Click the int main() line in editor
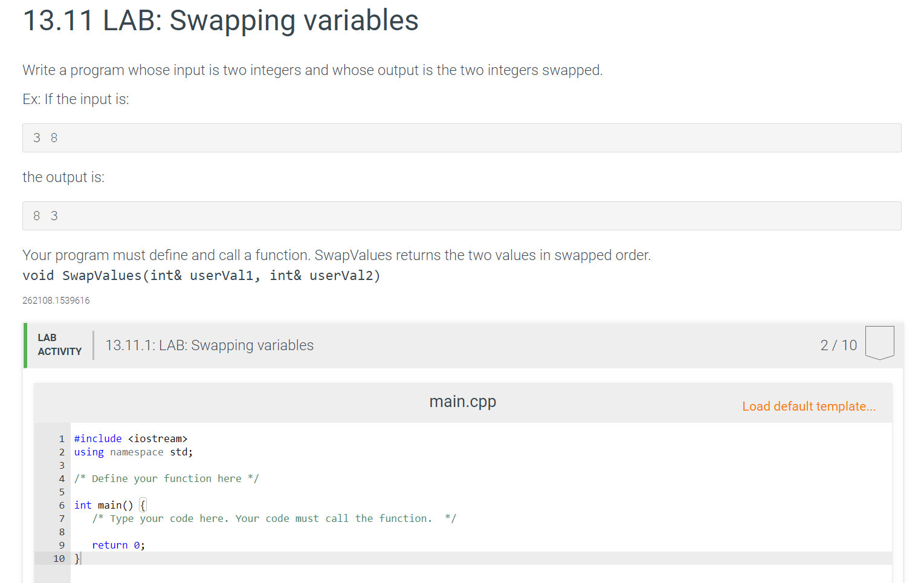This screenshot has height=583, width=924. coord(110,505)
